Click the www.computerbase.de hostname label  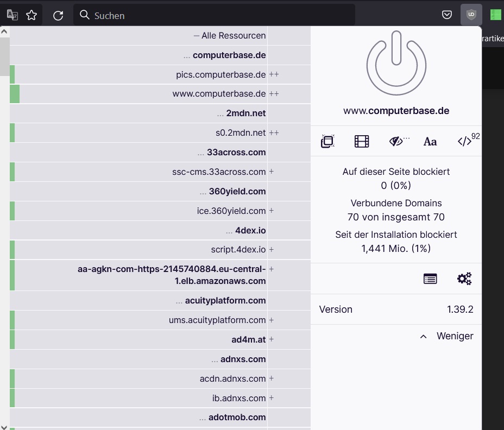tap(396, 111)
